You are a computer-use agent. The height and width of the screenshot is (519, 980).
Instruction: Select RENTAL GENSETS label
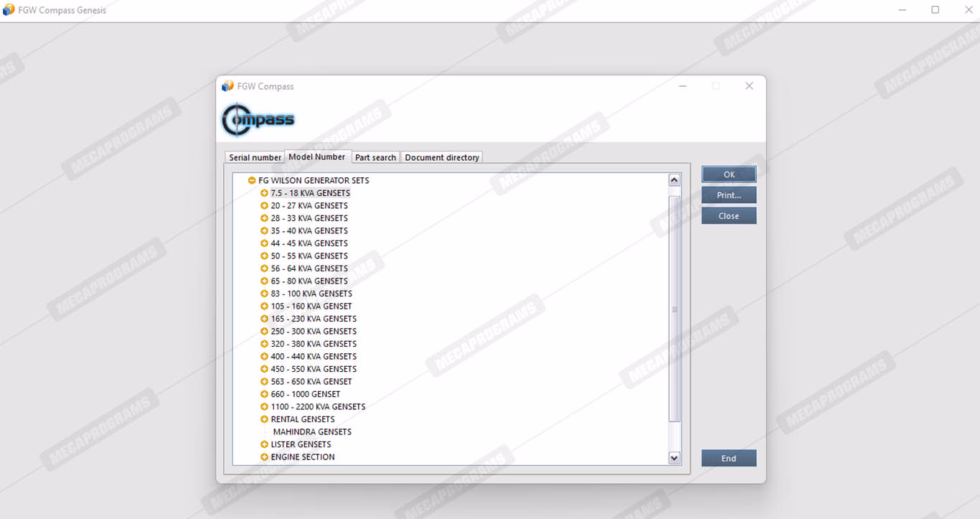point(303,419)
